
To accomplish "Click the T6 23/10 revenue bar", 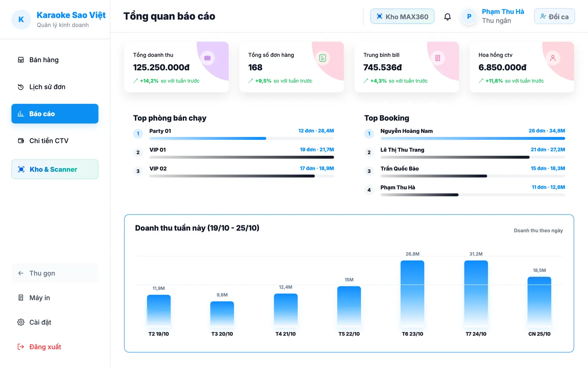I will [x=412, y=294].
